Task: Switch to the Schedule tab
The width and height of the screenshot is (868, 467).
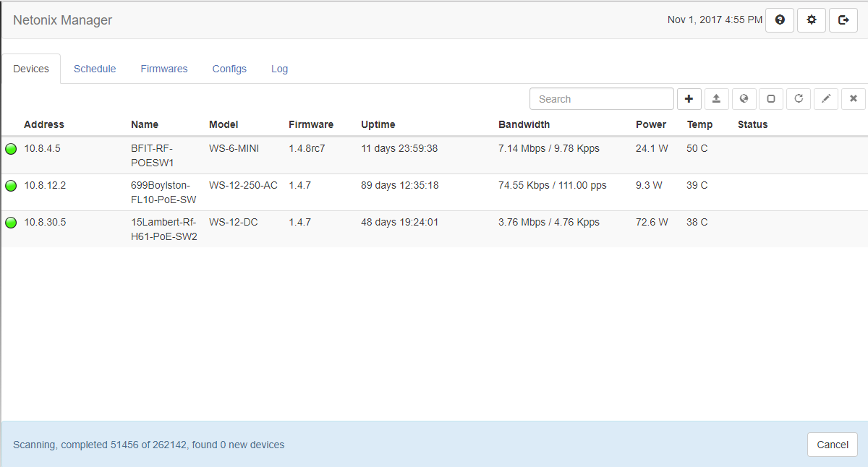Action: tap(95, 69)
